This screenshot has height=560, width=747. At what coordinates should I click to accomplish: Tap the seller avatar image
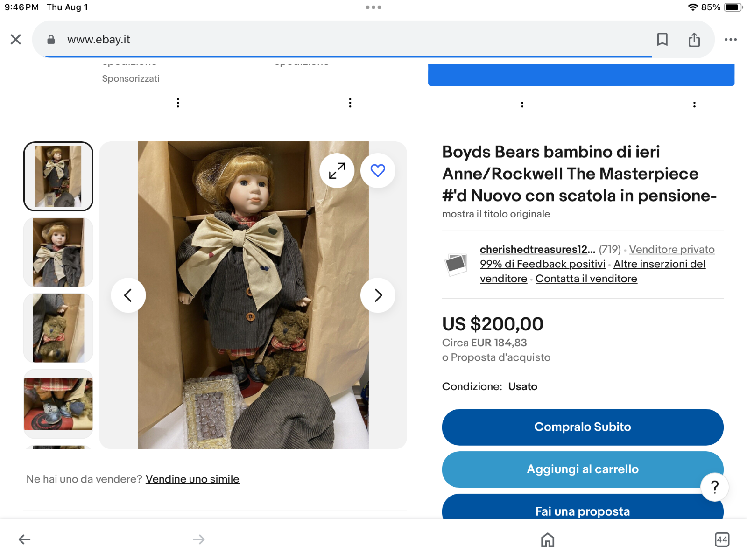(x=456, y=264)
